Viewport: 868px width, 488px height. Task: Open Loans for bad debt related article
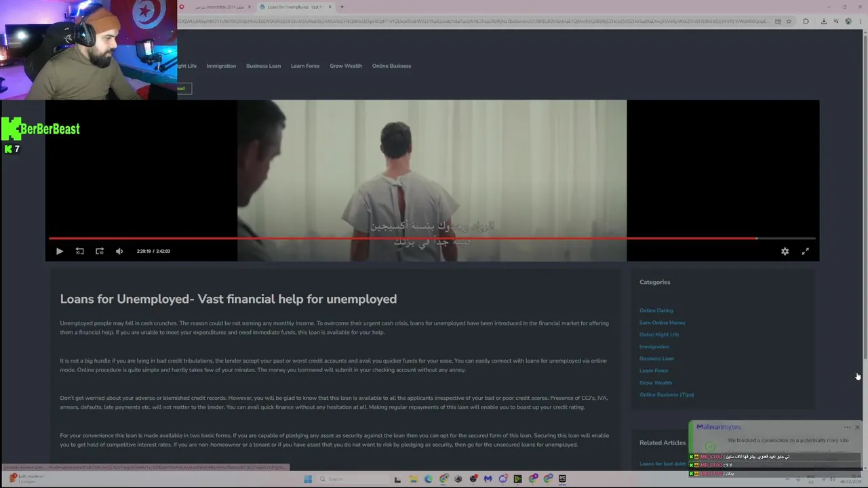(x=663, y=464)
